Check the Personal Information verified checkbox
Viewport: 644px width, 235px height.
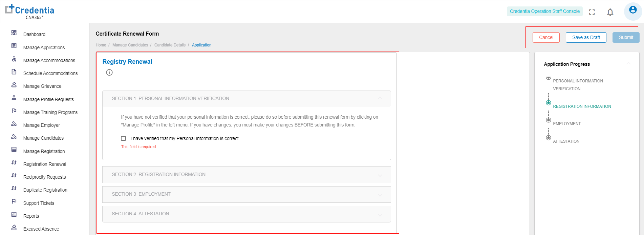[x=124, y=138]
